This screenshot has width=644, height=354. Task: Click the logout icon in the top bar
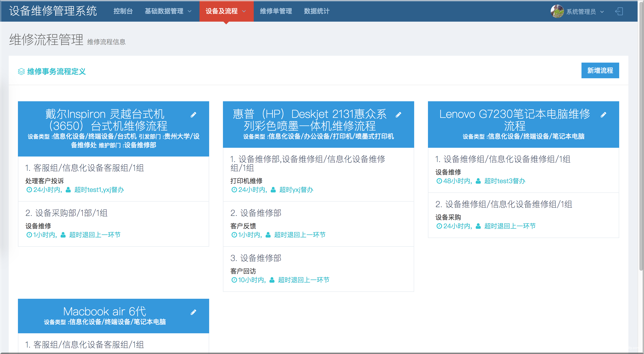[619, 12]
